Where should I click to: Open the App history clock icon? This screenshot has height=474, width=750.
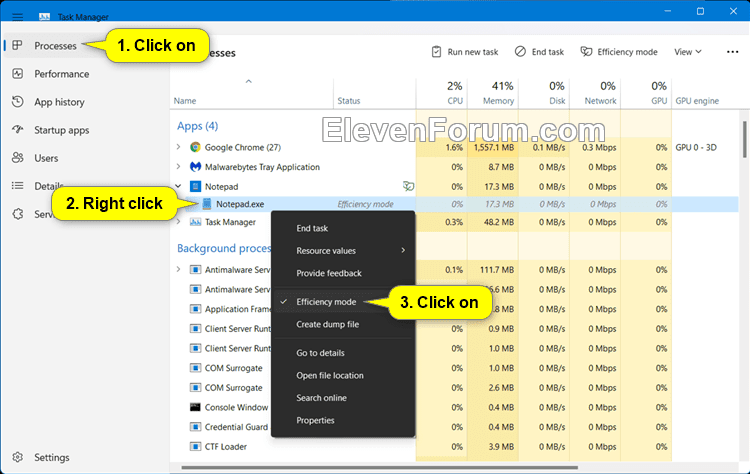tap(17, 102)
